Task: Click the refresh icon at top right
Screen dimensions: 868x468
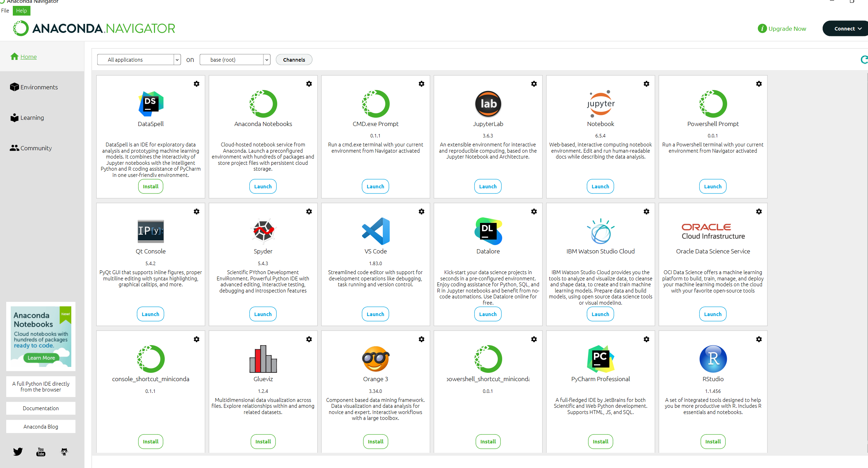Action: [x=864, y=60]
